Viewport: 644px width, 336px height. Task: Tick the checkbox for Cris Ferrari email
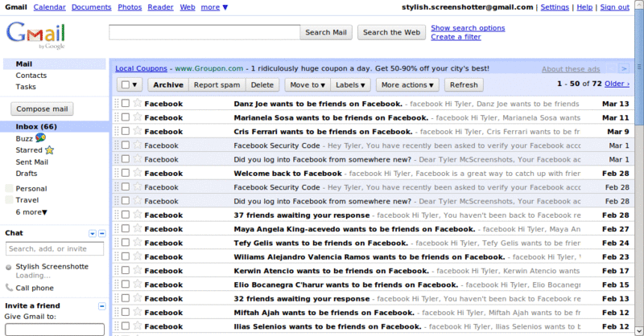(x=126, y=131)
